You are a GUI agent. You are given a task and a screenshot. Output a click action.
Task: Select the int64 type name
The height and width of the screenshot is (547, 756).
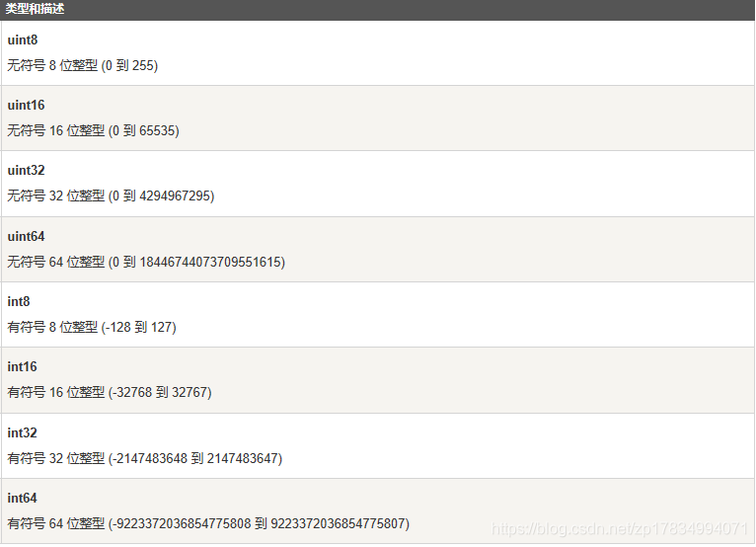[x=22, y=498]
